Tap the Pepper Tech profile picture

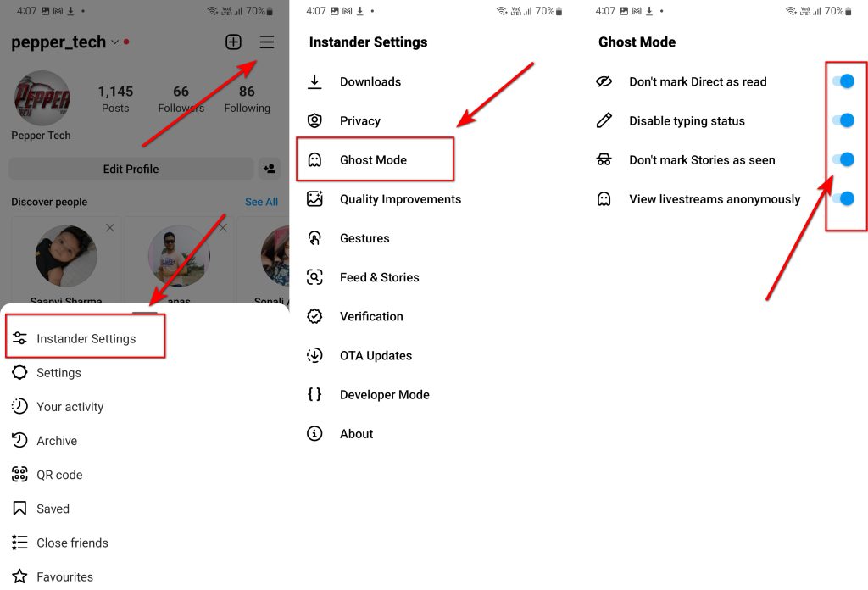42,98
